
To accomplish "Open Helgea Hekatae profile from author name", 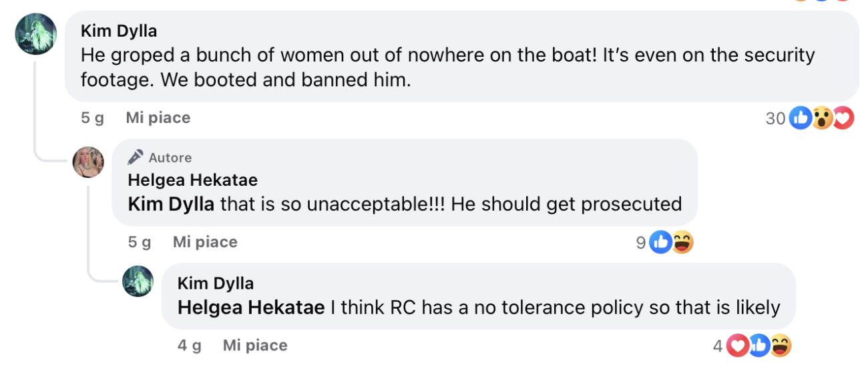I will click(192, 180).
